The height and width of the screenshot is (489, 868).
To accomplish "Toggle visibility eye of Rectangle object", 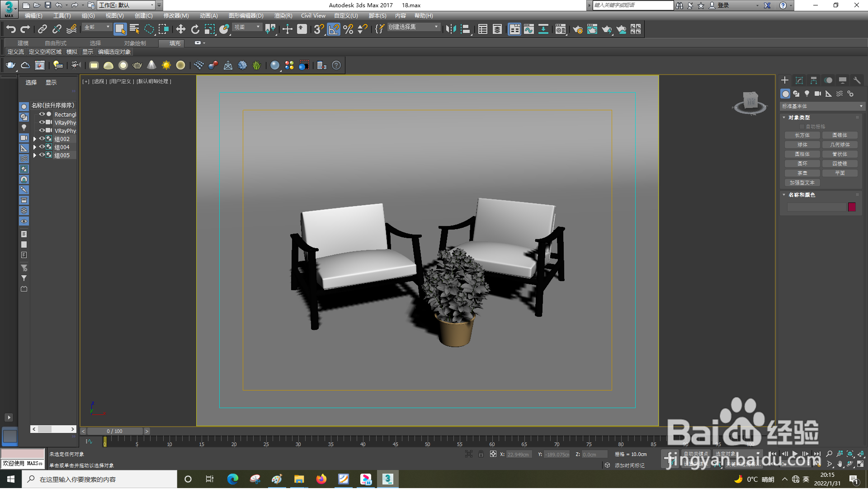I will 42,114.
